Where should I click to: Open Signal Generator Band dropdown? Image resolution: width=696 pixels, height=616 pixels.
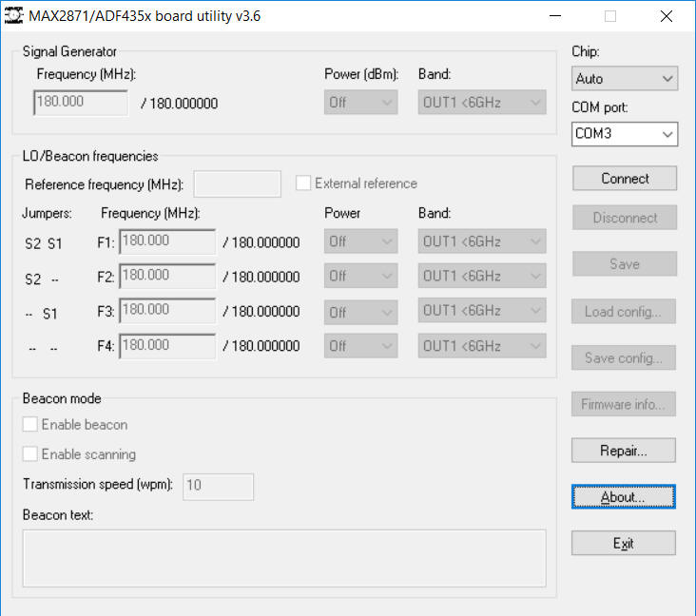click(x=482, y=103)
